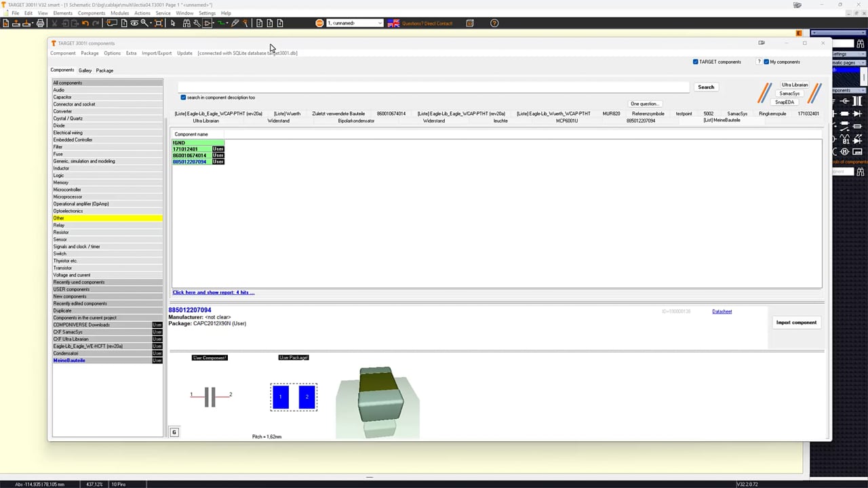Click the orange round help-contact icon
868x488 pixels.
pos(319,23)
